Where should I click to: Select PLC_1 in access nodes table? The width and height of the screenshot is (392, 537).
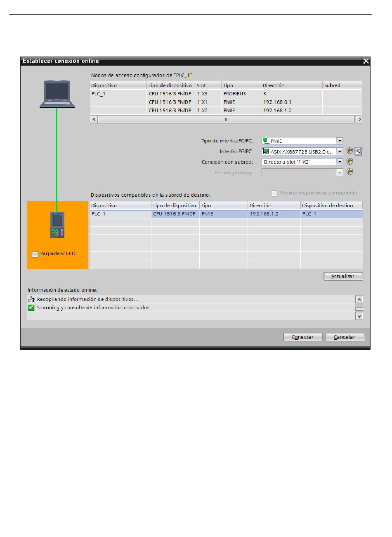118,94
